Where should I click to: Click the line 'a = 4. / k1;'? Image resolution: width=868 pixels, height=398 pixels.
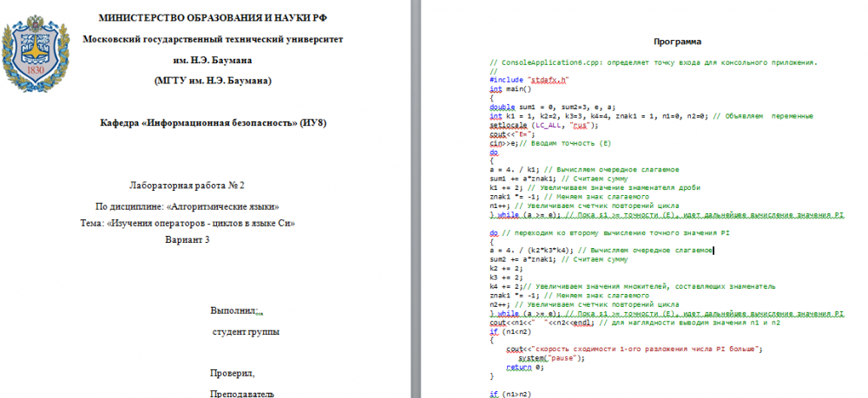click(x=584, y=170)
